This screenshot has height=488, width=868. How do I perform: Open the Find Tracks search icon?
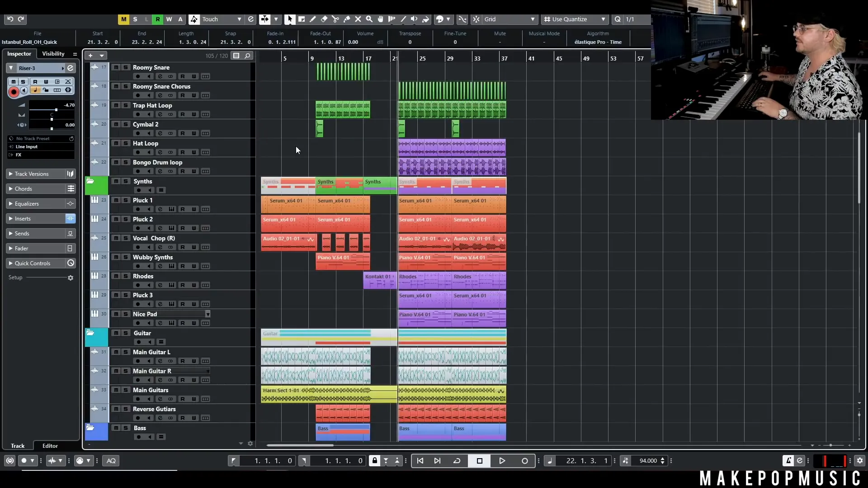[x=247, y=56]
